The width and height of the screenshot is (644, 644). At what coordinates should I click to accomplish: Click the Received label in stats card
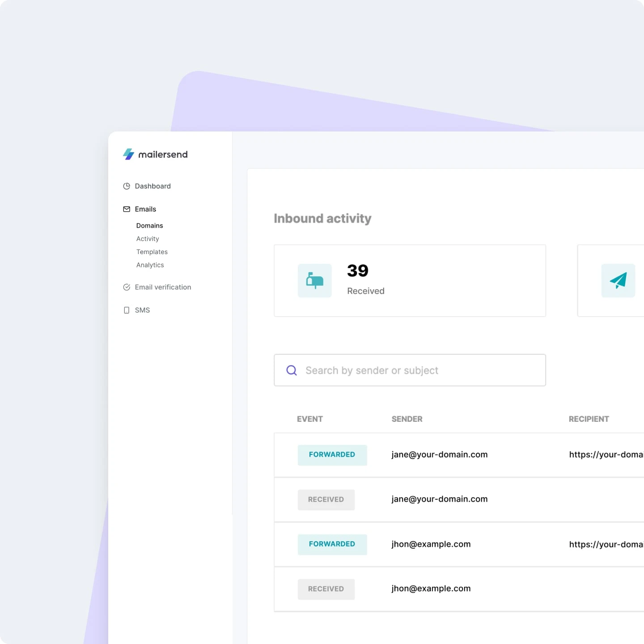click(366, 291)
